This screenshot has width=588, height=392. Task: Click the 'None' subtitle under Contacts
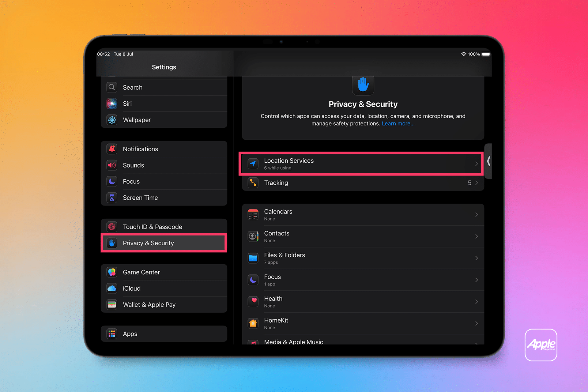click(269, 240)
